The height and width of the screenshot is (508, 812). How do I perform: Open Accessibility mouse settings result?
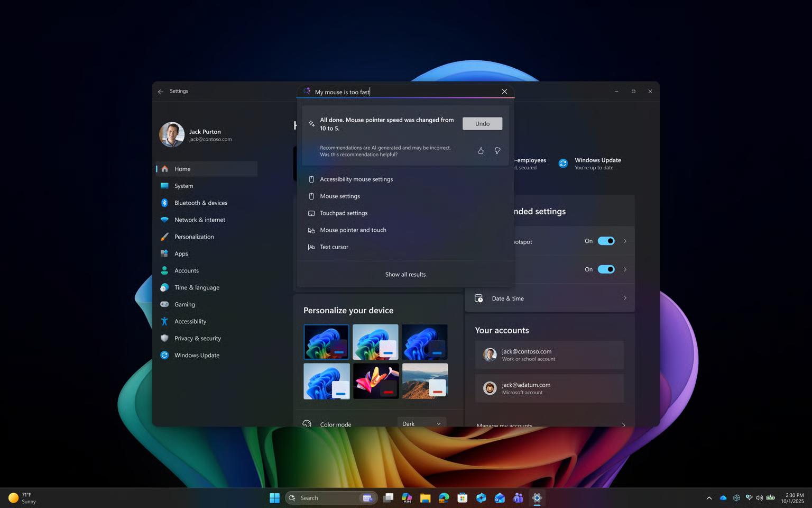click(x=405, y=179)
